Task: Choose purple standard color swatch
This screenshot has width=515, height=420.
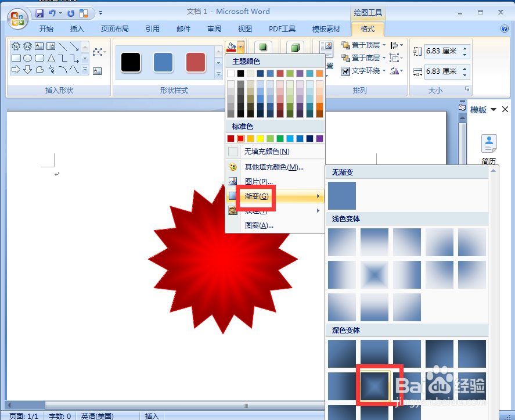Action: point(319,138)
